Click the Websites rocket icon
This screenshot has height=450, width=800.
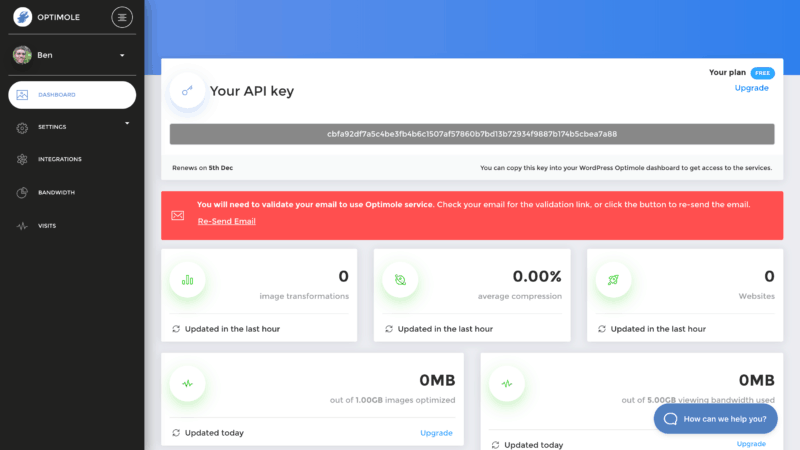coord(613,280)
